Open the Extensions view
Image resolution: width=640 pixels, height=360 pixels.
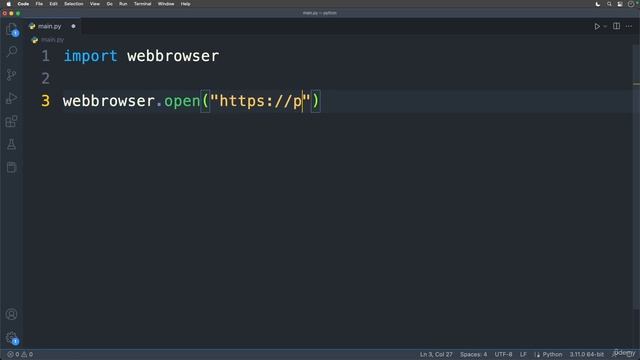tap(11, 121)
